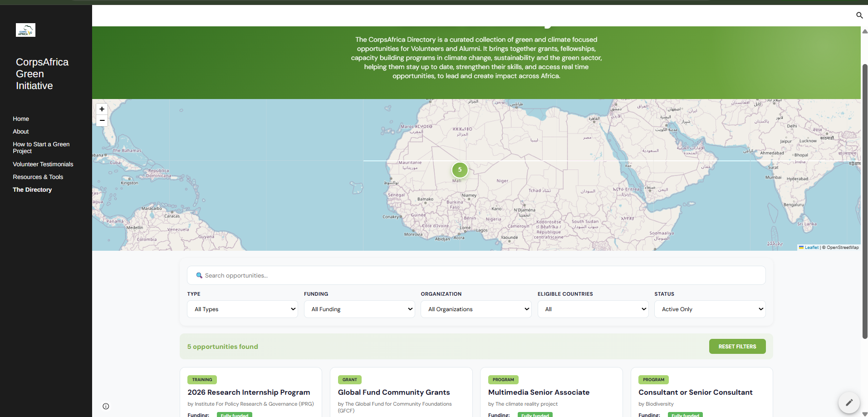Open the Multimedia Senior Associate card
This screenshot has height=417, width=868.
tap(551, 392)
